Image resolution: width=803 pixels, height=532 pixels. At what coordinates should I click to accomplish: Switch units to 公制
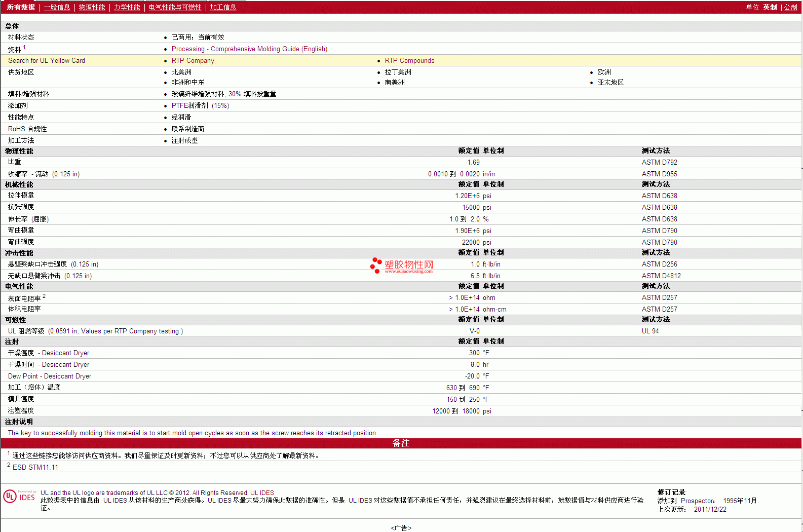click(x=790, y=7)
